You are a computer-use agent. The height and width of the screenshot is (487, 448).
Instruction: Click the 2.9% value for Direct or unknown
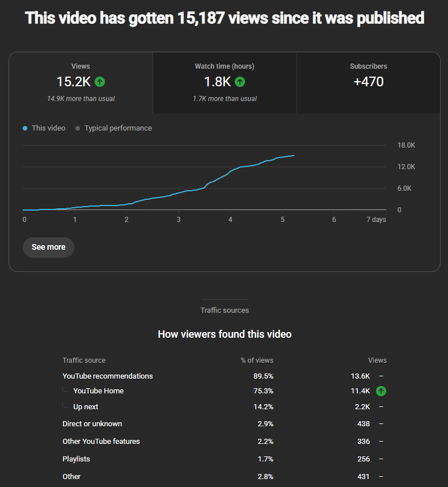coord(265,424)
